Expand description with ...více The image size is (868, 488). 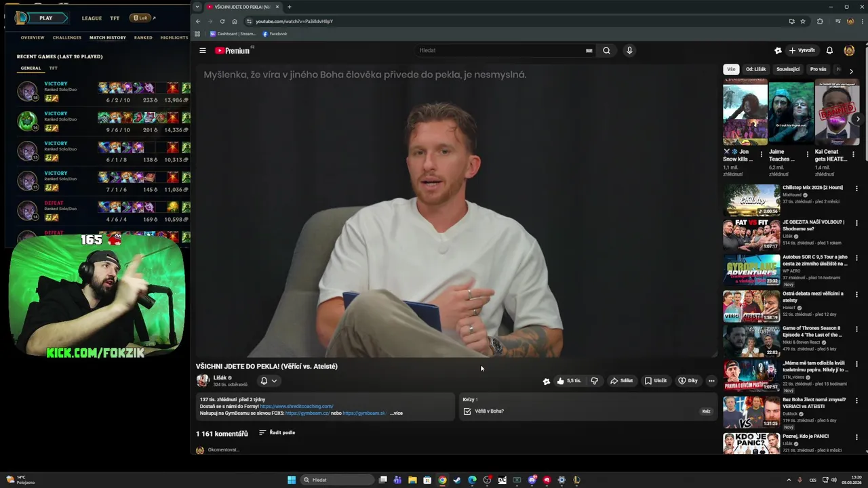(x=396, y=413)
